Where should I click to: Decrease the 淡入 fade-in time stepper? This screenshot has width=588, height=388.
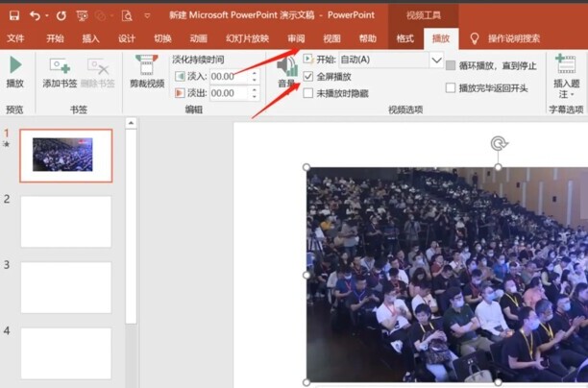click(255, 80)
